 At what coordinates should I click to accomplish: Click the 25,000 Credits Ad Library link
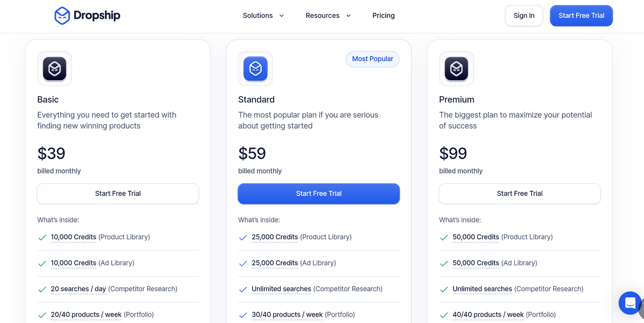pos(274,263)
